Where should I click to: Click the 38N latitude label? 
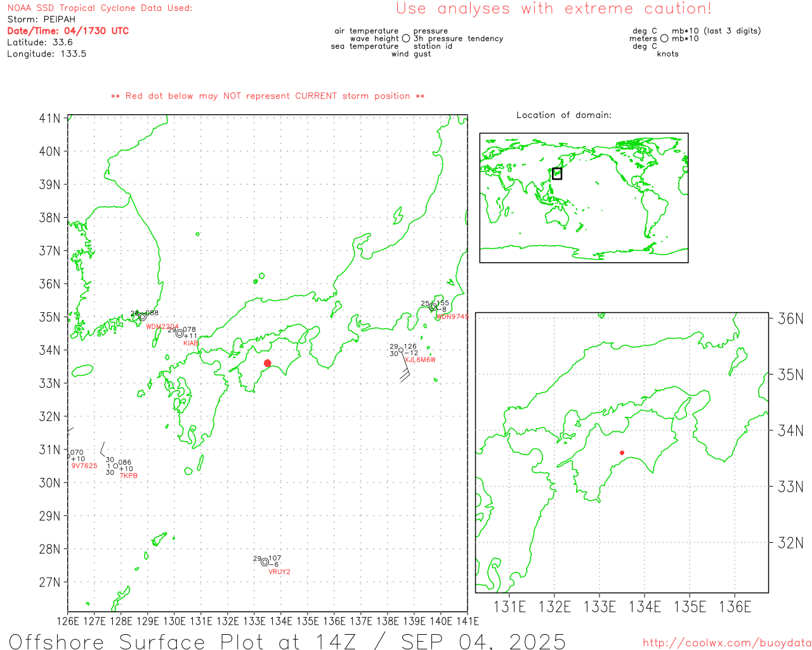49,218
